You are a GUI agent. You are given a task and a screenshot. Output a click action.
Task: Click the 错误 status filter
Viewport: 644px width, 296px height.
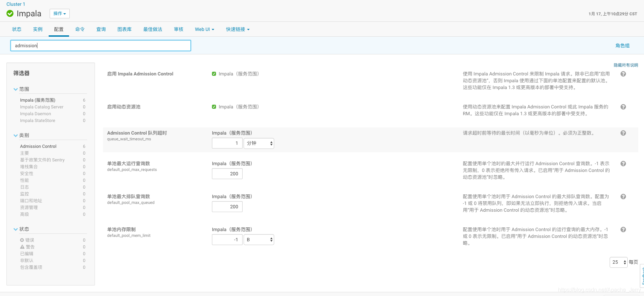point(27,240)
